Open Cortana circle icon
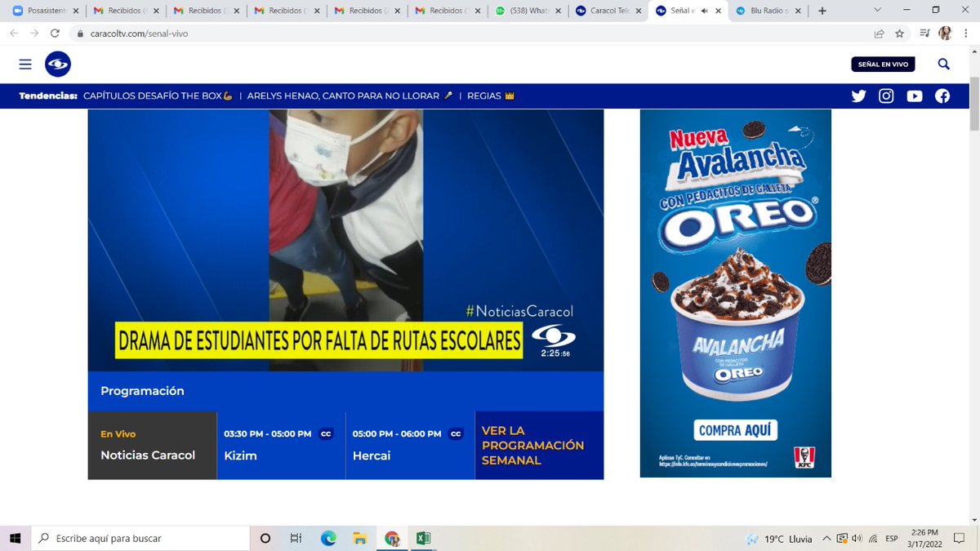Image resolution: width=980 pixels, height=551 pixels. click(265, 538)
